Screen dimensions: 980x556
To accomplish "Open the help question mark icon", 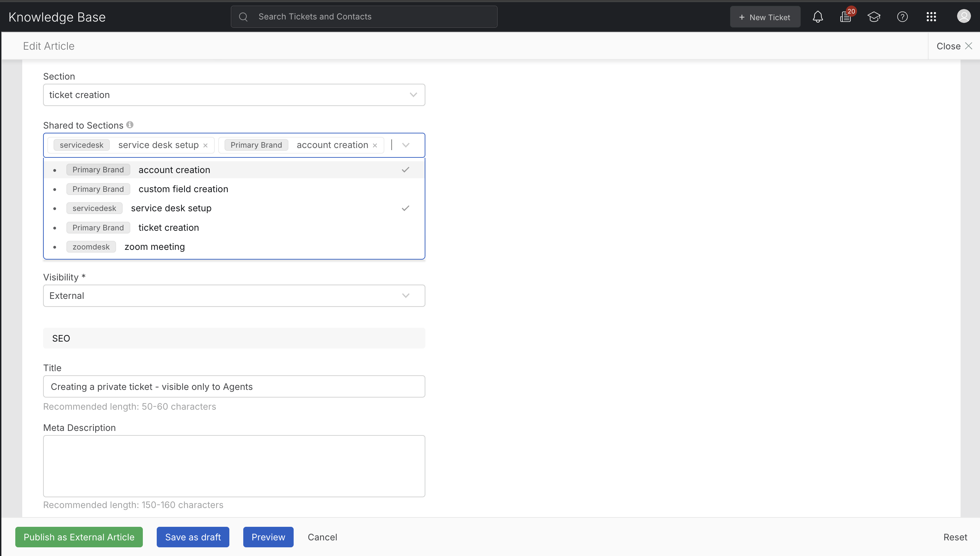I will [902, 17].
